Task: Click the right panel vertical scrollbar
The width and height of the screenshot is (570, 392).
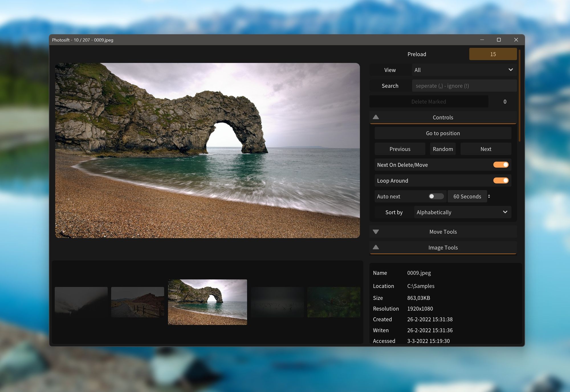Action: [x=520, y=96]
